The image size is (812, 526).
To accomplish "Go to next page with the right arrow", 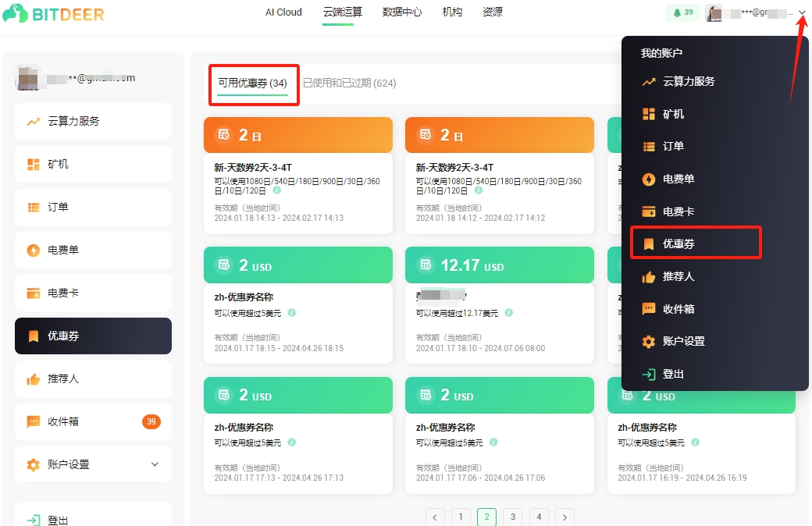I will pyautogui.click(x=564, y=517).
